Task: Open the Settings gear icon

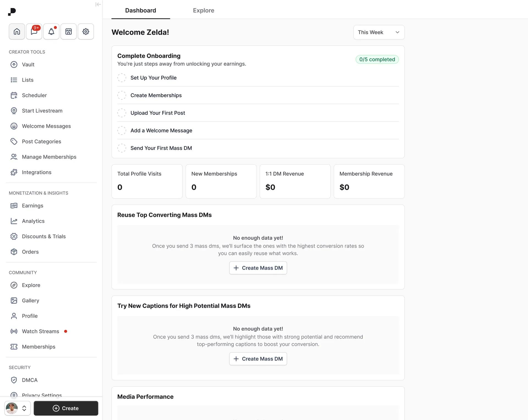Action: pos(86,31)
